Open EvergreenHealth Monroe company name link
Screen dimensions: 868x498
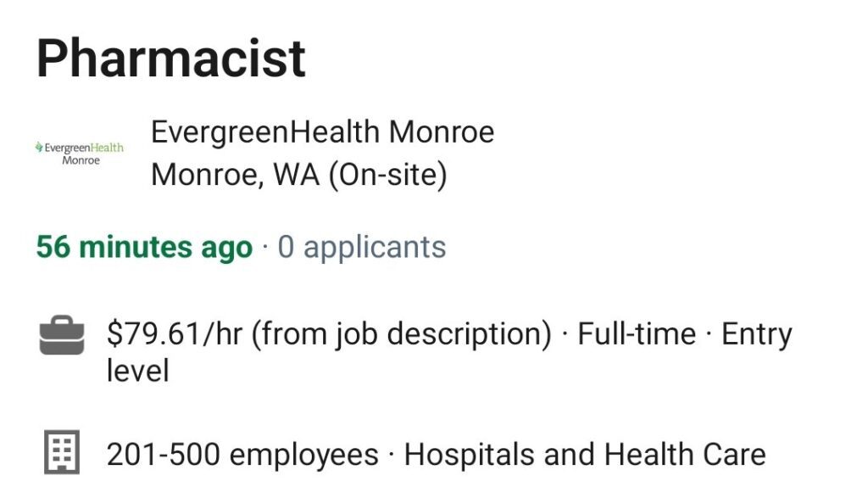pyautogui.click(x=322, y=132)
